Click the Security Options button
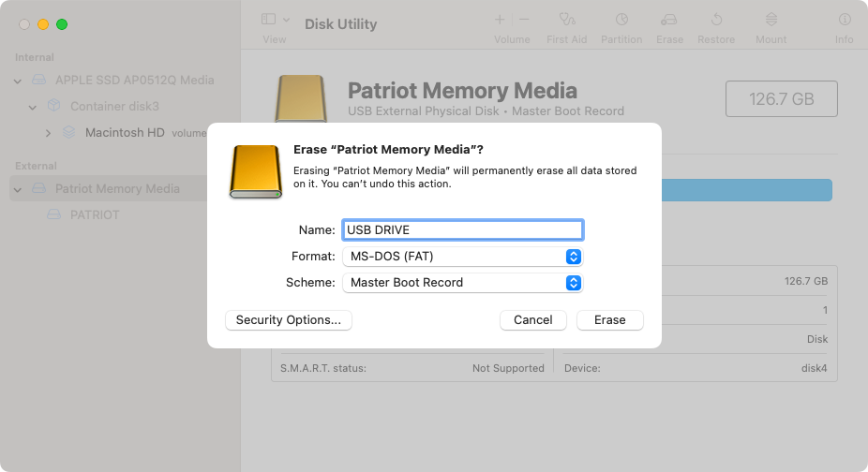Viewport: 868px width, 472px height. [x=289, y=320]
